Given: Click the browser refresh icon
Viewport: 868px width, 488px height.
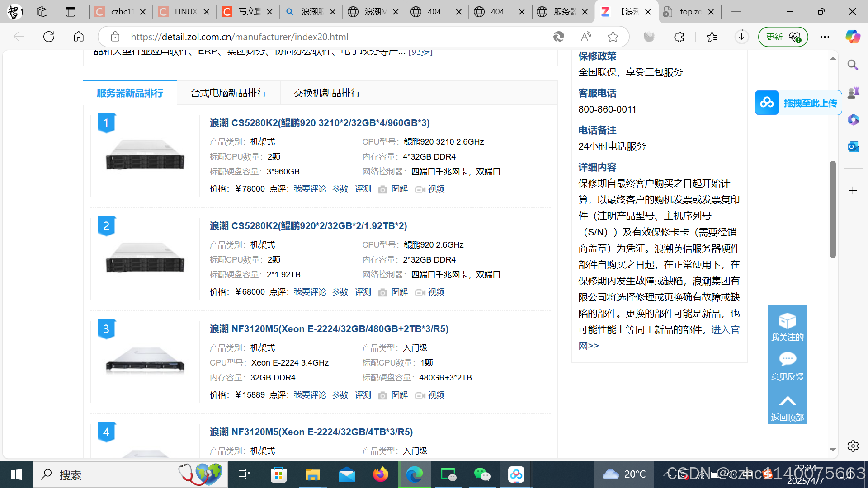Looking at the screenshot, I should point(49,37).
